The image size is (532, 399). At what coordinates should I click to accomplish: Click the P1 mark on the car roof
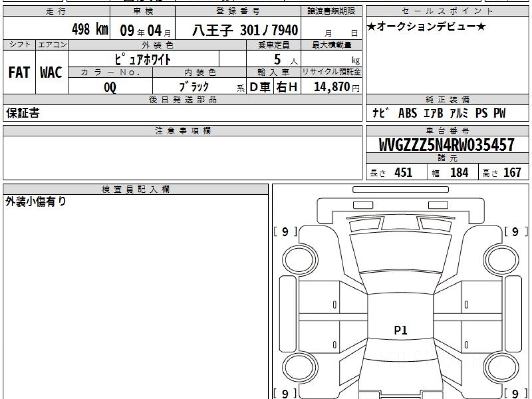(400, 330)
